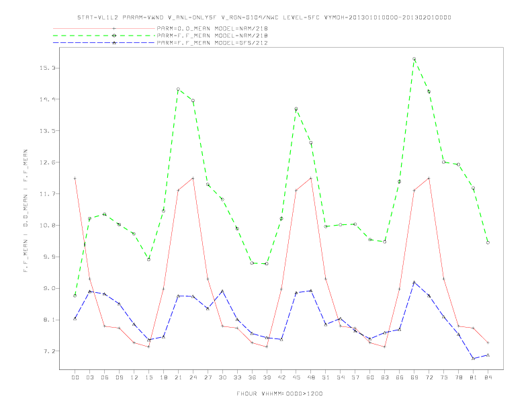This screenshot has width=532, height=411.
Task: Click x-axis tick label 51
Action: point(326,377)
